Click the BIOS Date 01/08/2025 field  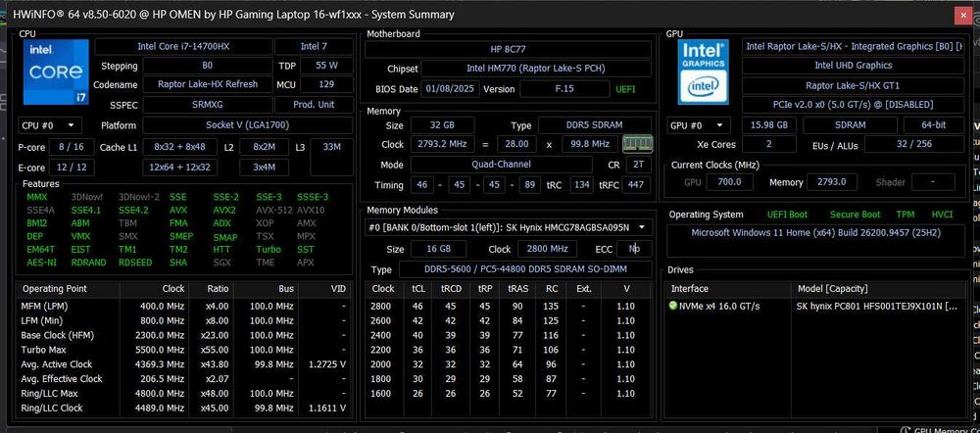point(450,89)
